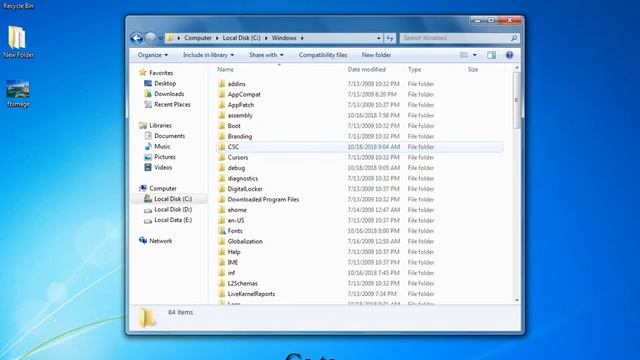Click the LiveKernelReports folder name
Screen dimensions: 640x360
coord(251,294)
